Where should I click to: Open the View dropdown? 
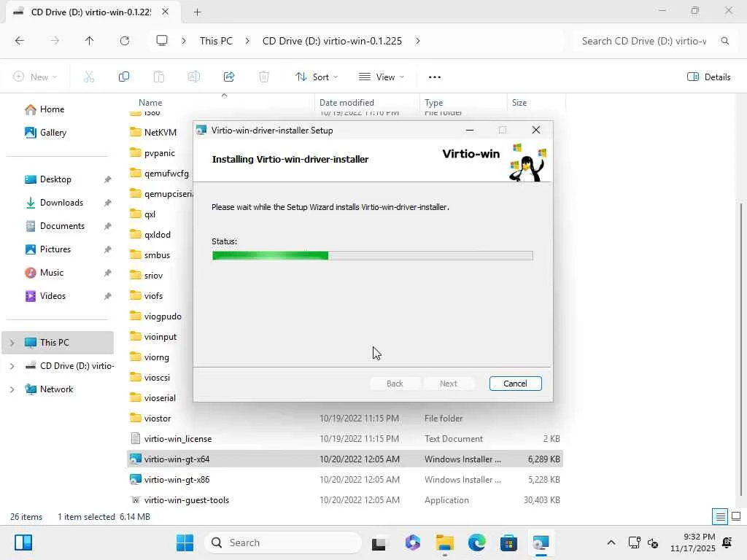click(x=381, y=77)
